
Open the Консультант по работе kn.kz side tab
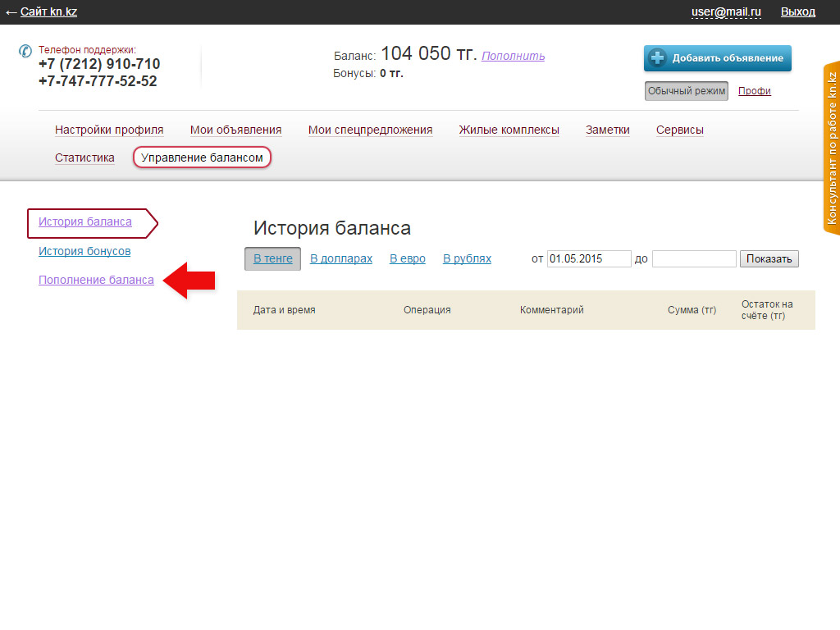[x=831, y=148]
